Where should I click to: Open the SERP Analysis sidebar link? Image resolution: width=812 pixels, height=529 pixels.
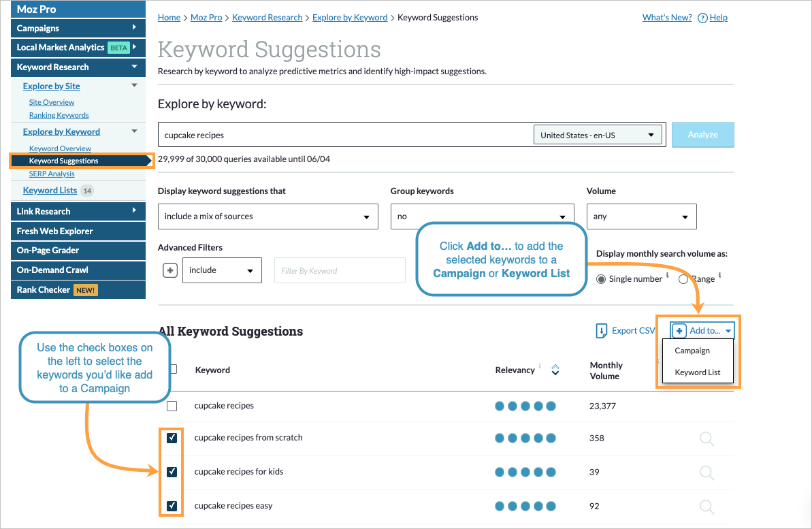pyautogui.click(x=52, y=174)
